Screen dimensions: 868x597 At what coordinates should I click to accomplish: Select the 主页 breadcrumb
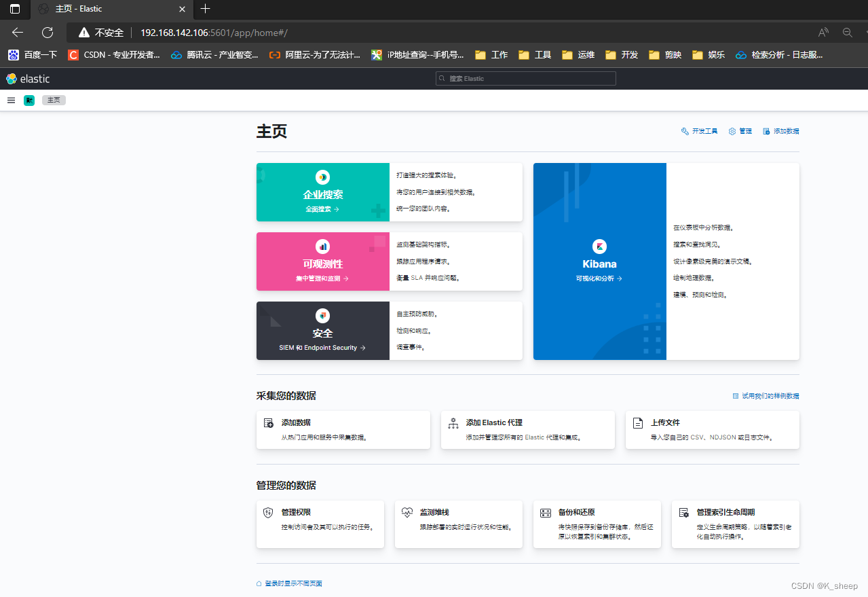54,100
